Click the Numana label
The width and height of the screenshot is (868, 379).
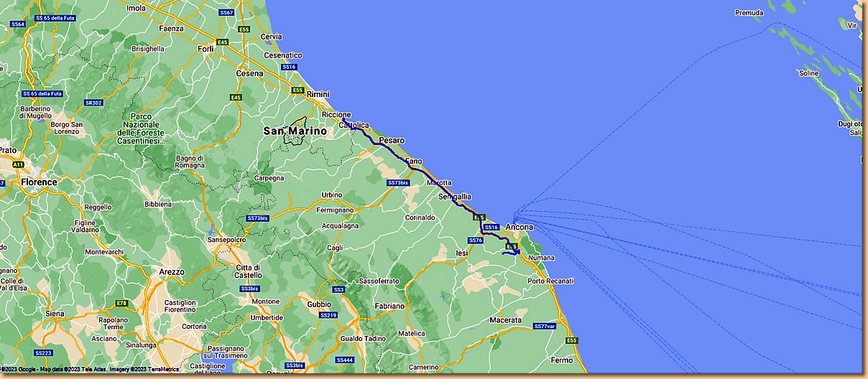pyautogui.click(x=542, y=257)
